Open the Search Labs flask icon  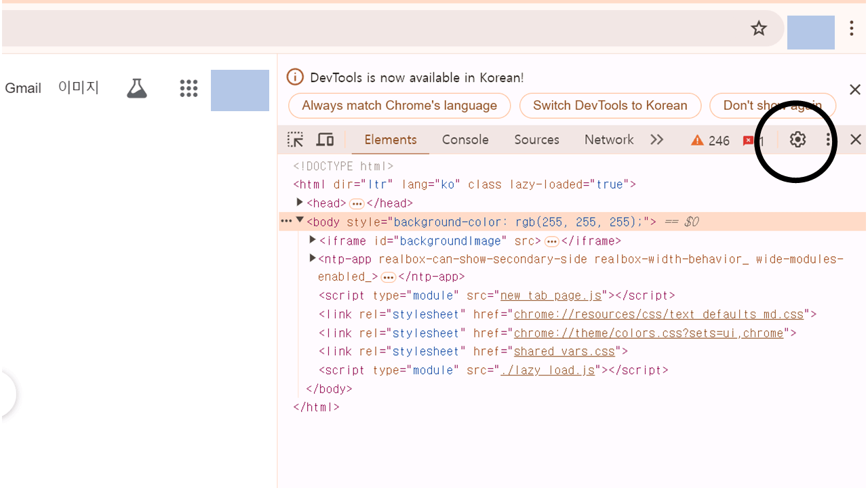pyautogui.click(x=137, y=88)
